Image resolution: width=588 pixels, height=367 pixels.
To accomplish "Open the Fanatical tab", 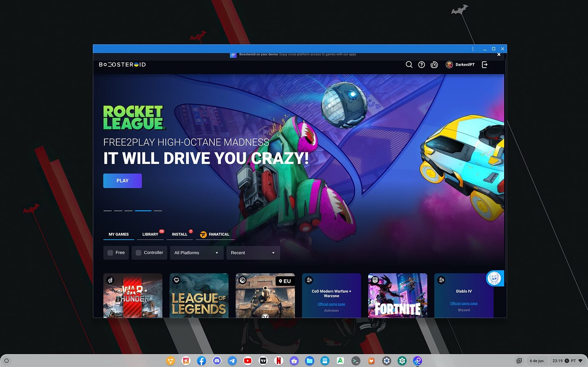I will click(215, 234).
